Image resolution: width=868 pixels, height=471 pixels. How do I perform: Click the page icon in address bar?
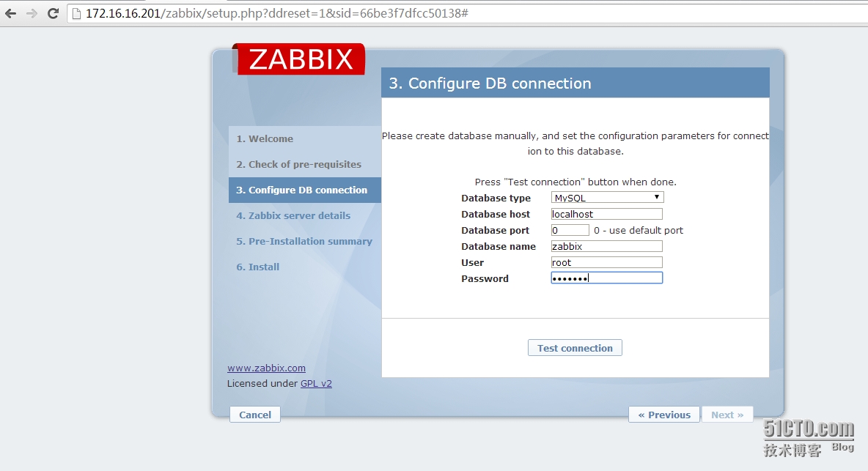77,13
